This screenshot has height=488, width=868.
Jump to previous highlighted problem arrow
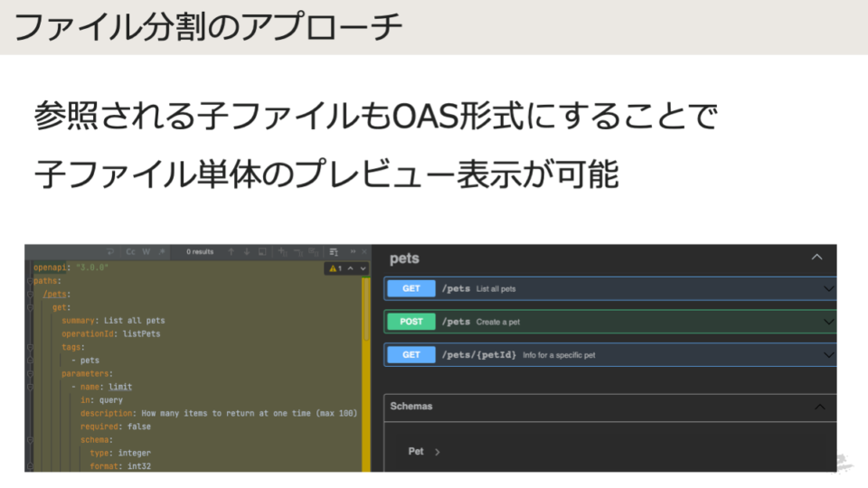(351, 268)
